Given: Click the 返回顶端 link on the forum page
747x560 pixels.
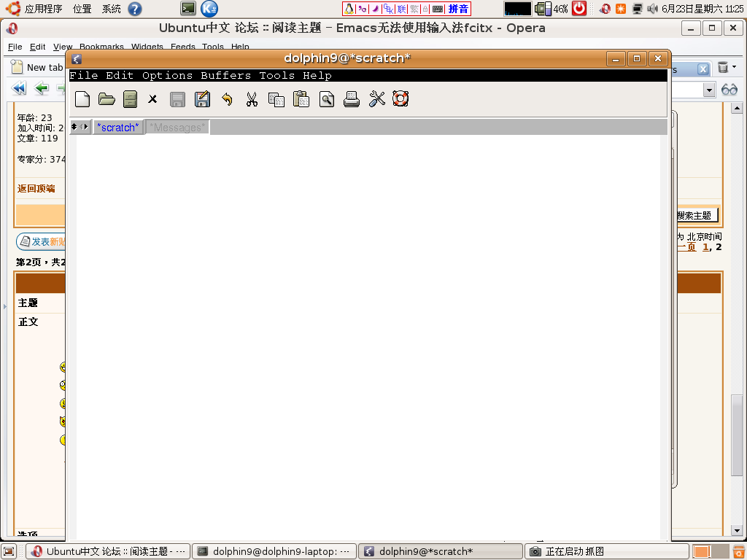Looking at the screenshot, I should click(x=36, y=189).
